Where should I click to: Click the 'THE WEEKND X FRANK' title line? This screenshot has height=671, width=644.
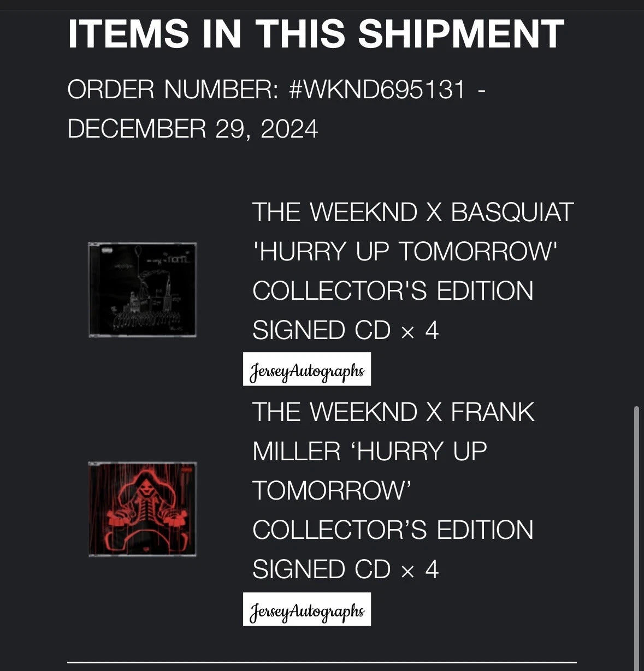click(x=393, y=412)
